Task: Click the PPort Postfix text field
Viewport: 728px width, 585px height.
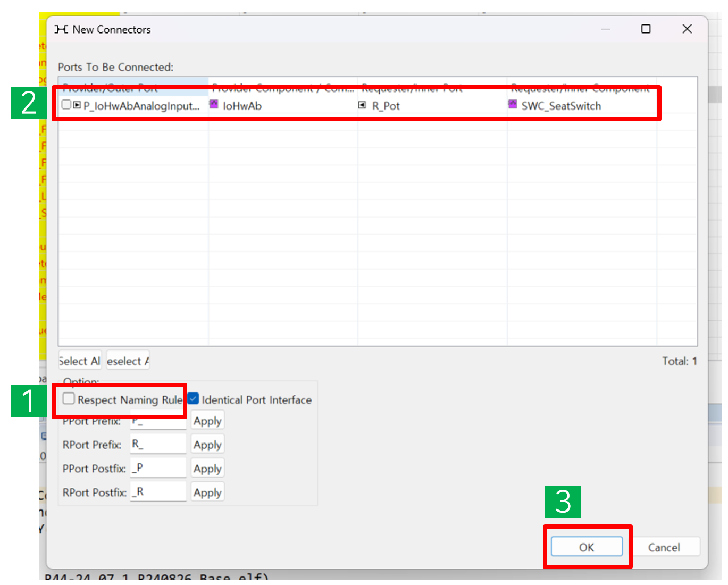Action: 158,468
